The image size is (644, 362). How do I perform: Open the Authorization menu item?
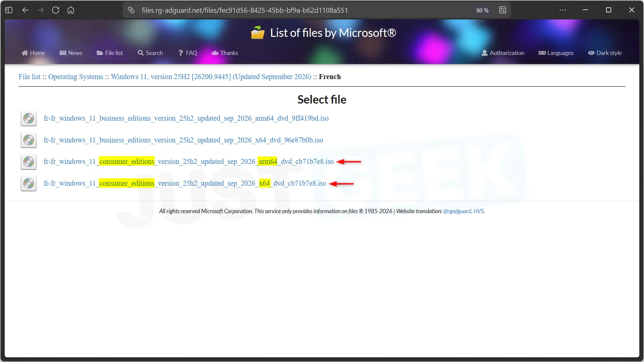(x=503, y=53)
